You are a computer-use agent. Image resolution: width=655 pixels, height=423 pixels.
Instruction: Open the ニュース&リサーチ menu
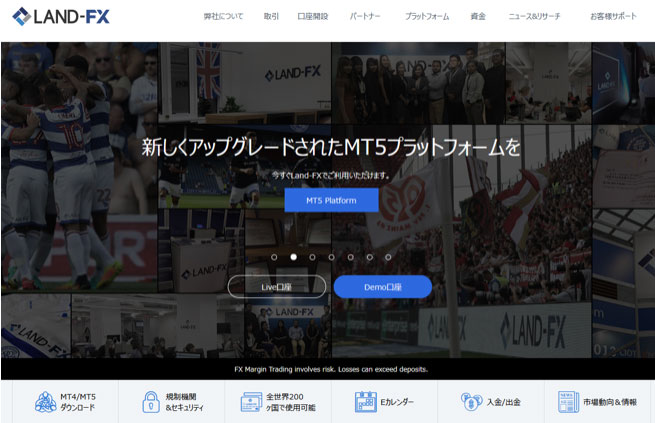(534, 16)
